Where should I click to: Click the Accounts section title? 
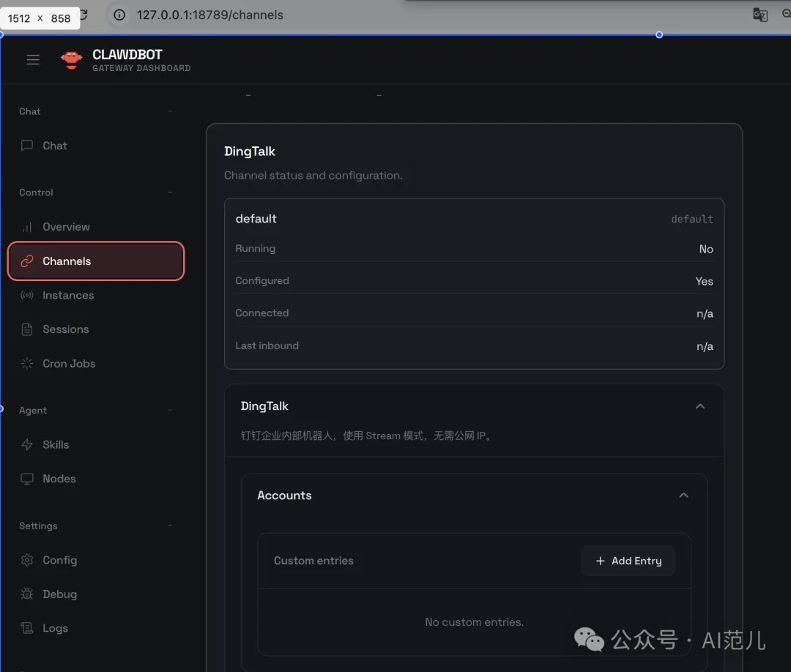coord(284,496)
